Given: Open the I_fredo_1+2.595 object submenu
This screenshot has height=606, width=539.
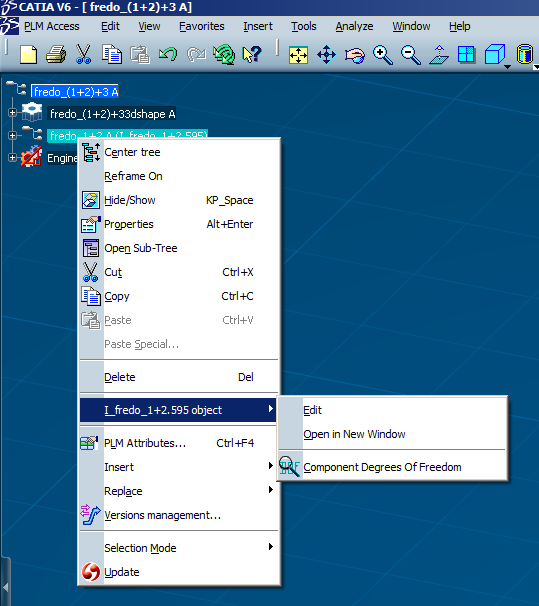Looking at the screenshot, I should coord(178,410).
